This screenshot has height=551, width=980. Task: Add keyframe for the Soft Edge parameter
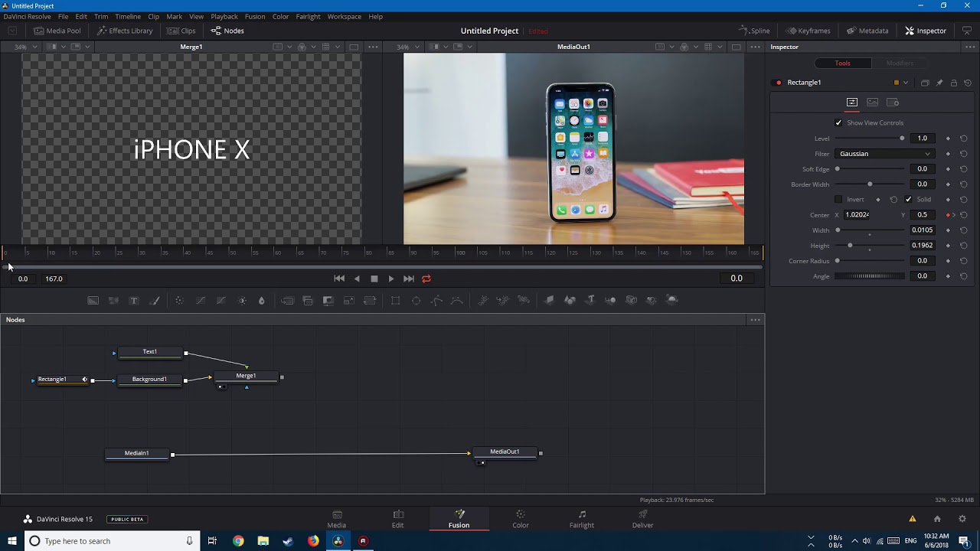click(x=948, y=169)
